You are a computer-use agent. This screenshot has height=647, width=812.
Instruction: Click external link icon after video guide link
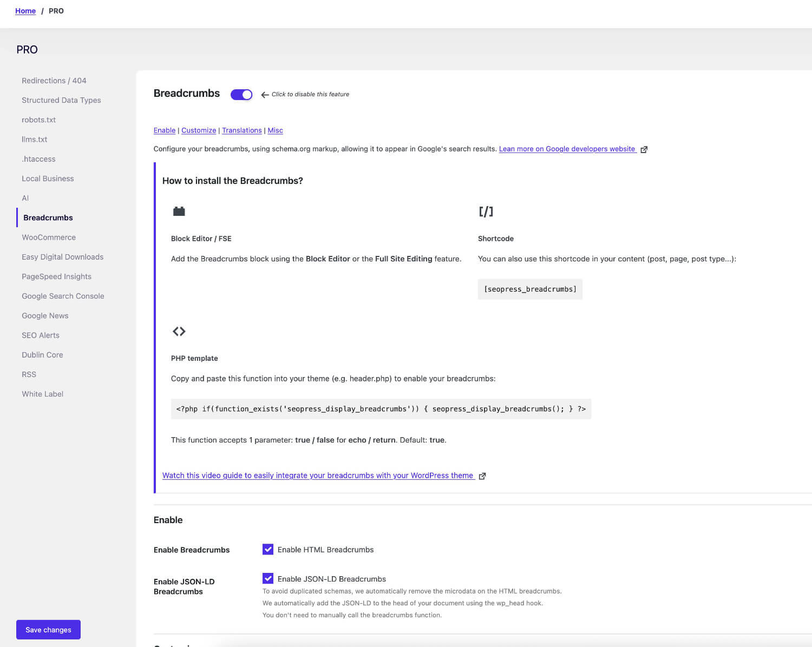pos(482,476)
